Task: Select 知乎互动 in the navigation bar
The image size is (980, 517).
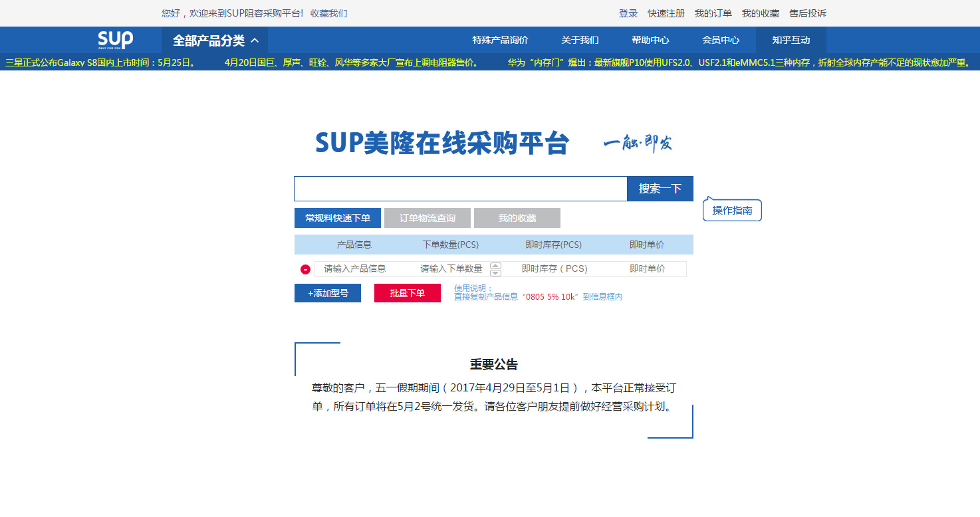Action: pos(791,40)
